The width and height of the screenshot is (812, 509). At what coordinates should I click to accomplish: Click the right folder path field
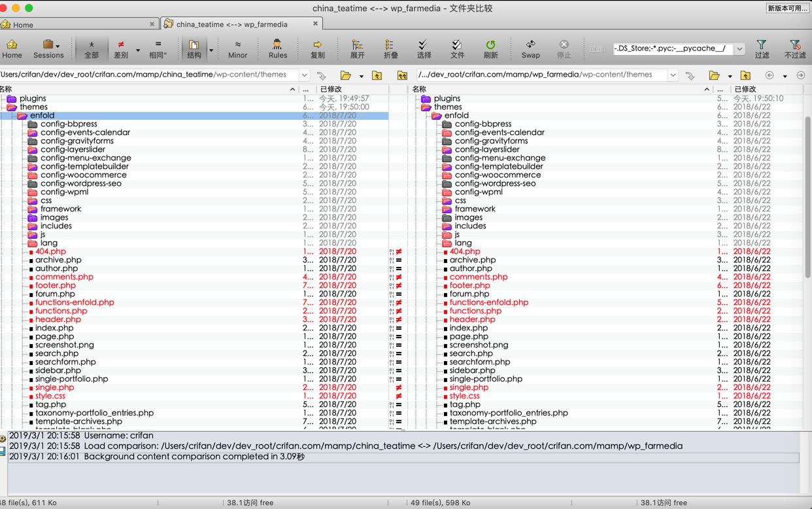click(x=542, y=75)
